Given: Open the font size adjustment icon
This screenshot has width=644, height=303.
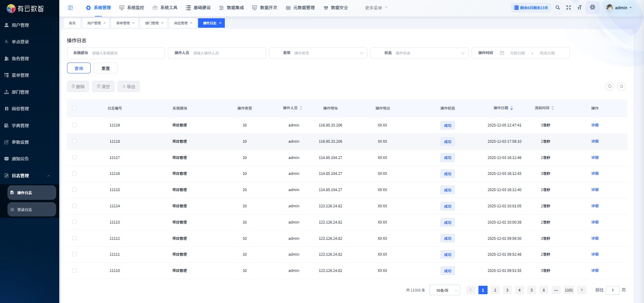Looking at the screenshot, I should [579, 7].
